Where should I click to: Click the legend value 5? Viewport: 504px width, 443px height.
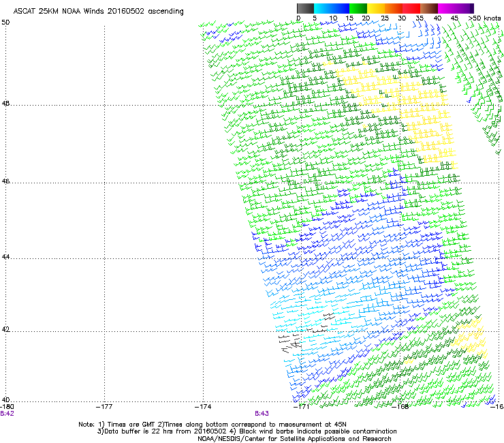pyautogui.click(x=315, y=18)
